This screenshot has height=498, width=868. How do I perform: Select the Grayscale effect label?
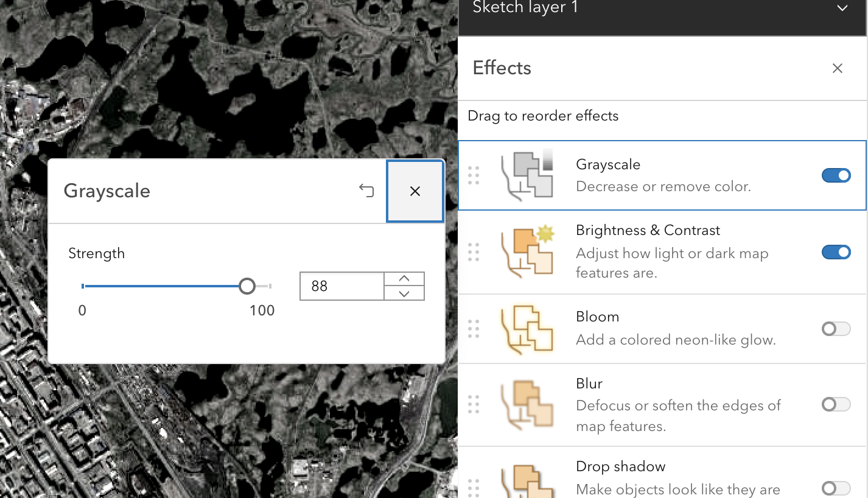(x=608, y=164)
